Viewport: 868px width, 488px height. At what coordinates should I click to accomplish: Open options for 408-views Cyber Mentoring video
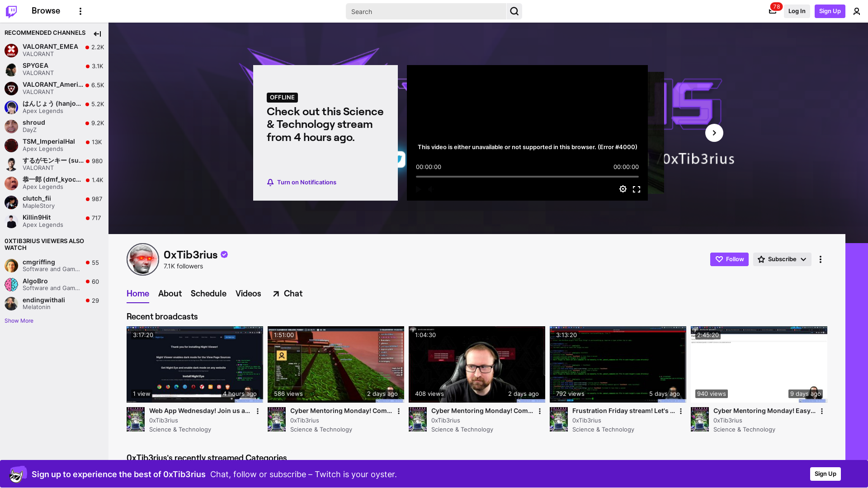[540, 411]
